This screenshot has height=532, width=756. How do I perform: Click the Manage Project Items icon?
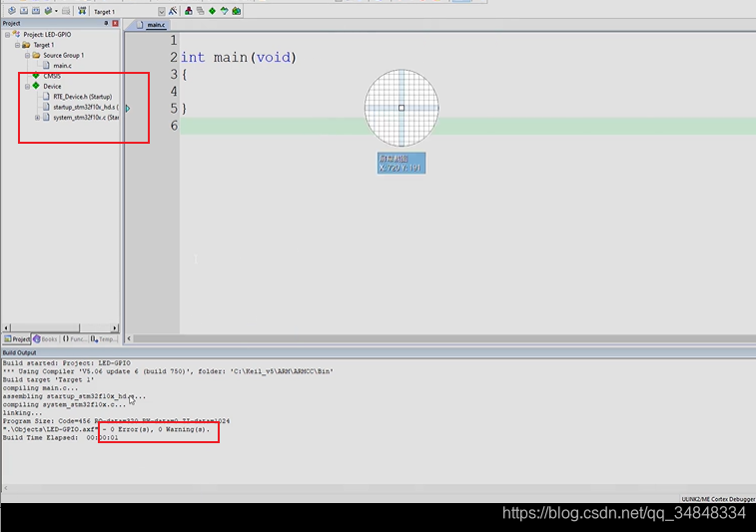[x=189, y=11]
